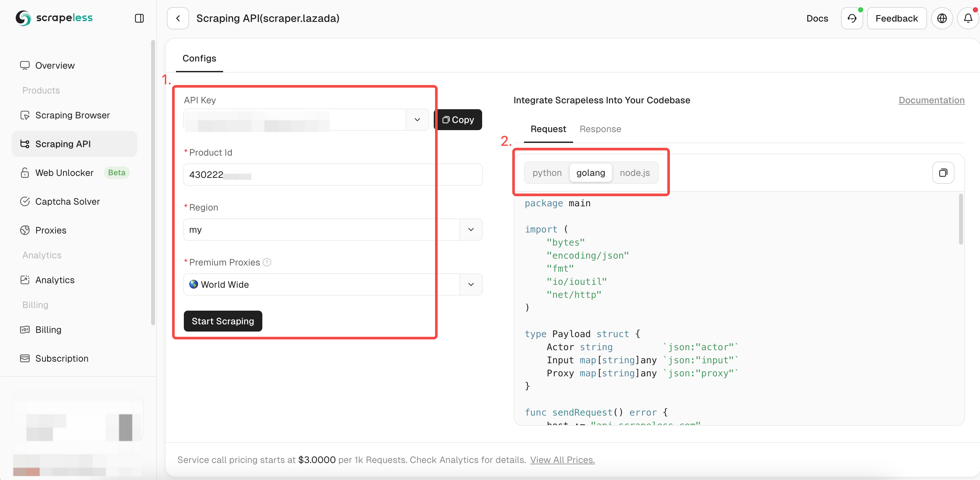The height and width of the screenshot is (480, 980).
Task: Click the Web Unlocker lock icon
Action: coord(25,173)
